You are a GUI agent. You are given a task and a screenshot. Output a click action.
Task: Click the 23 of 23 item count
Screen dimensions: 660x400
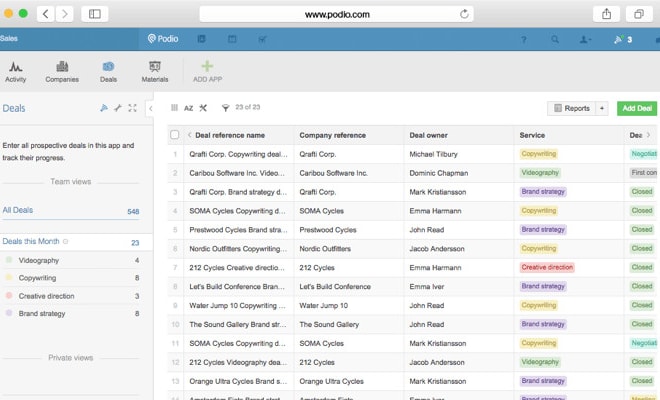(248, 107)
